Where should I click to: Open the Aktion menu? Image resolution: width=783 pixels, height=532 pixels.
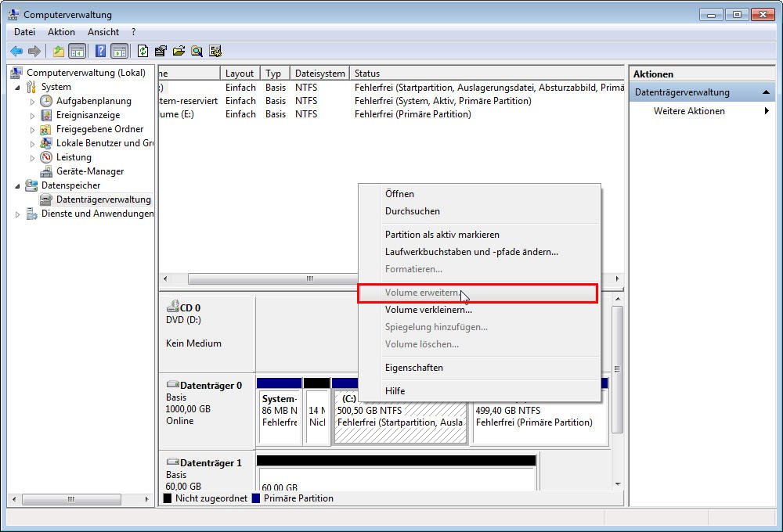click(x=61, y=32)
